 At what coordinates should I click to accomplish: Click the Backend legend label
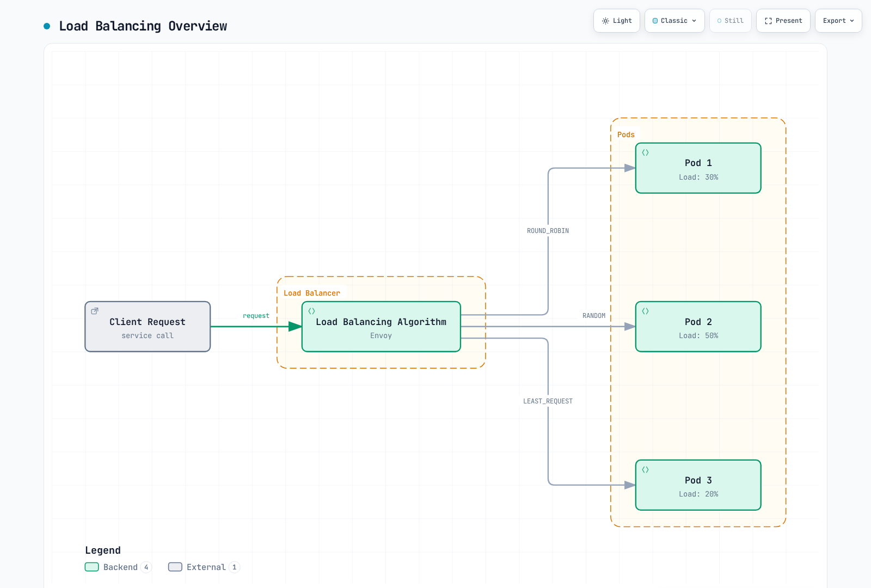point(120,567)
